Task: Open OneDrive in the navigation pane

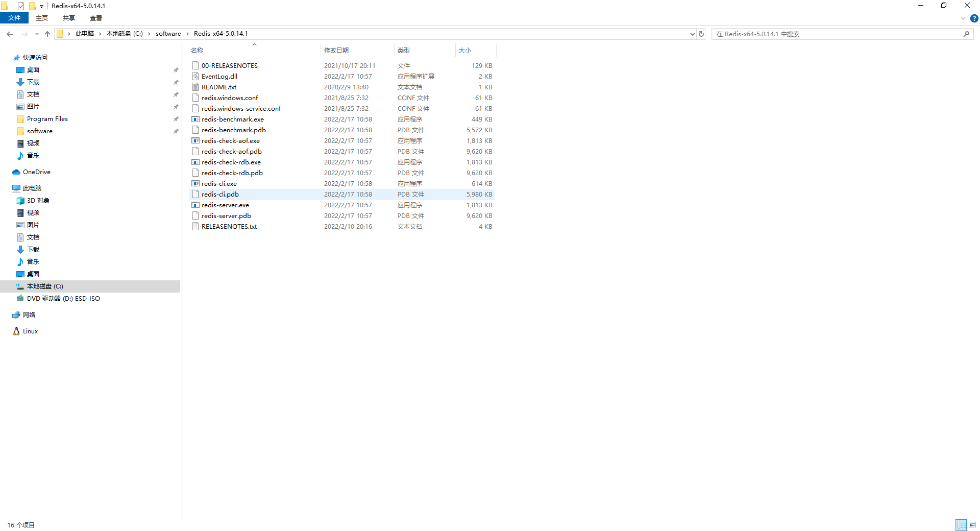Action: pyautogui.click(x=37, y=172)
